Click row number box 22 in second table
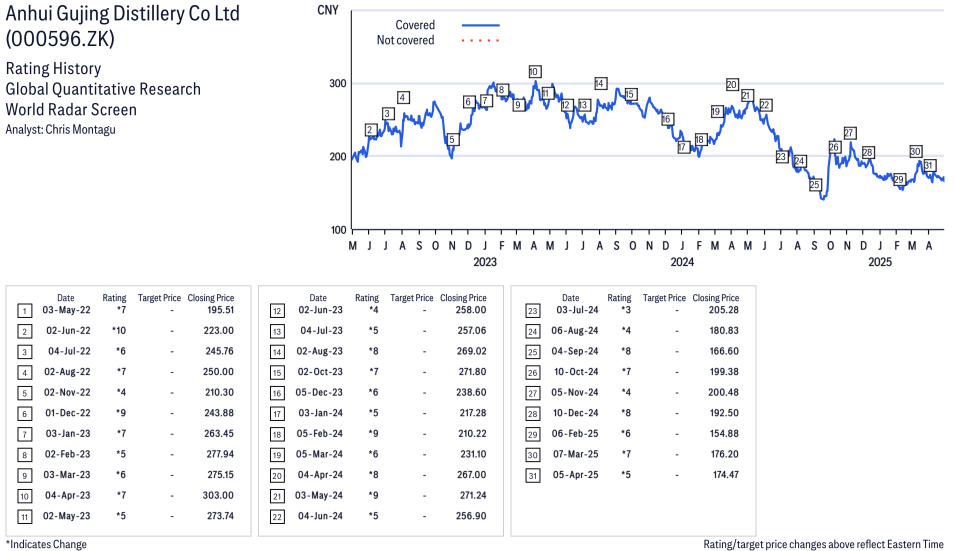 click(x=277, y=518)
